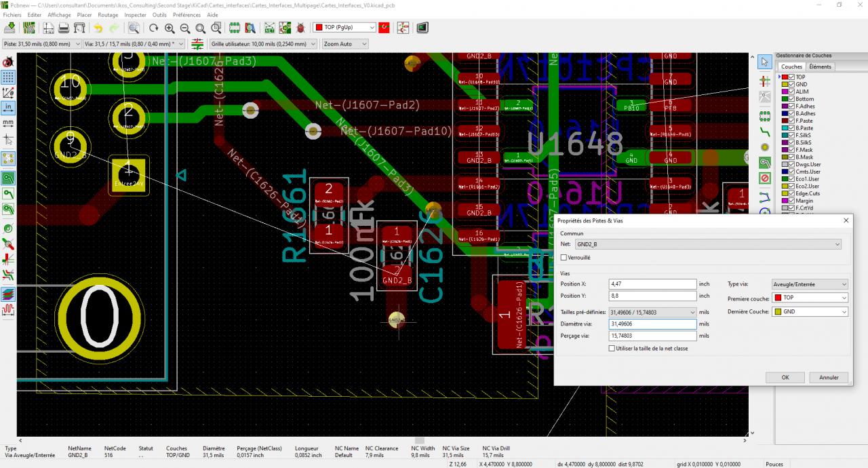Image resolution: width=868 pixels, height=468 pixels.
Task: Toggle B.Mask layer visibility checkbox
Action: 792,157
